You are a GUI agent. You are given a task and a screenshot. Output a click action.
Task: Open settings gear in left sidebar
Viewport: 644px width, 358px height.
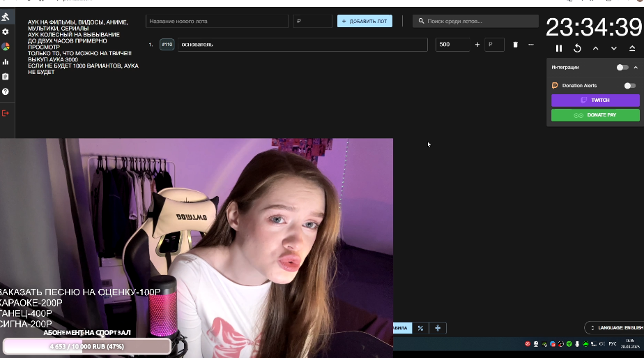(6, 31)
